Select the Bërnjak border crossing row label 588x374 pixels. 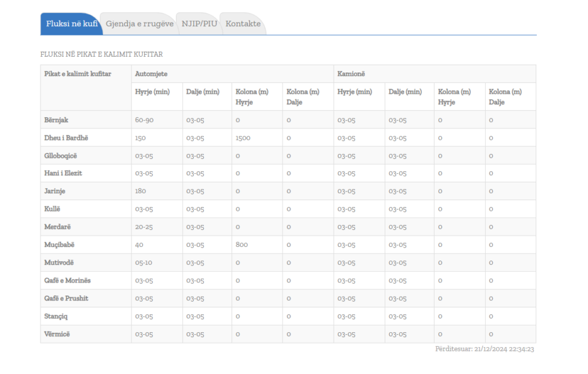(x=56, y=120)
